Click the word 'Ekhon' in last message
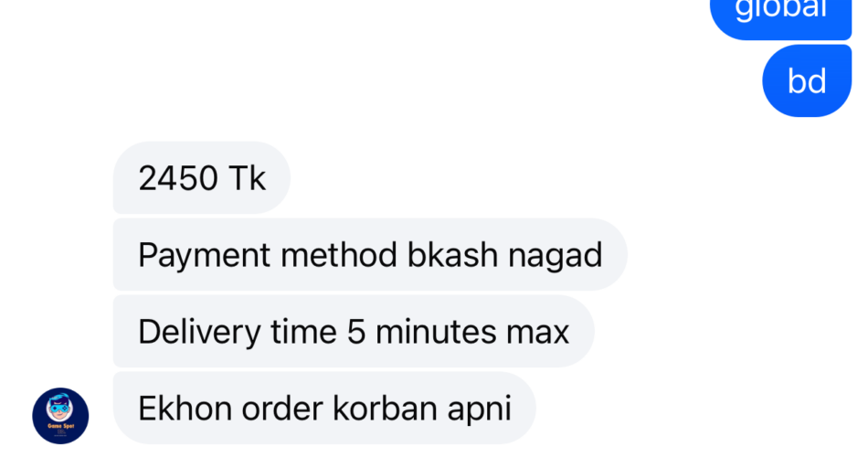The image size is (868, 457). (x=185, y=409)
